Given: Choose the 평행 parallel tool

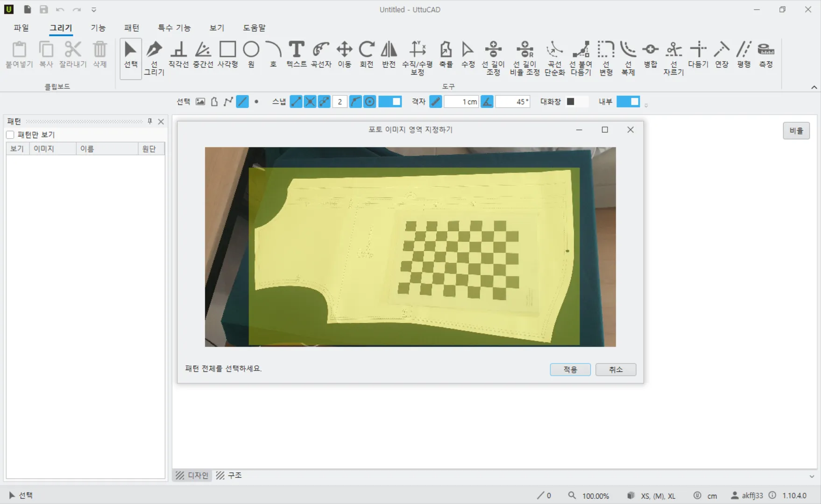Looking at the screenshot, I should [744, 55].
